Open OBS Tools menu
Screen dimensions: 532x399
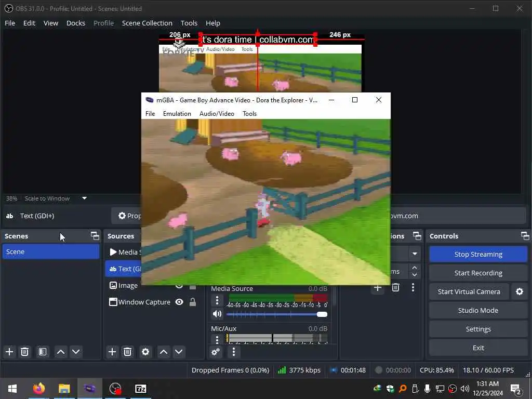(189, 23)
